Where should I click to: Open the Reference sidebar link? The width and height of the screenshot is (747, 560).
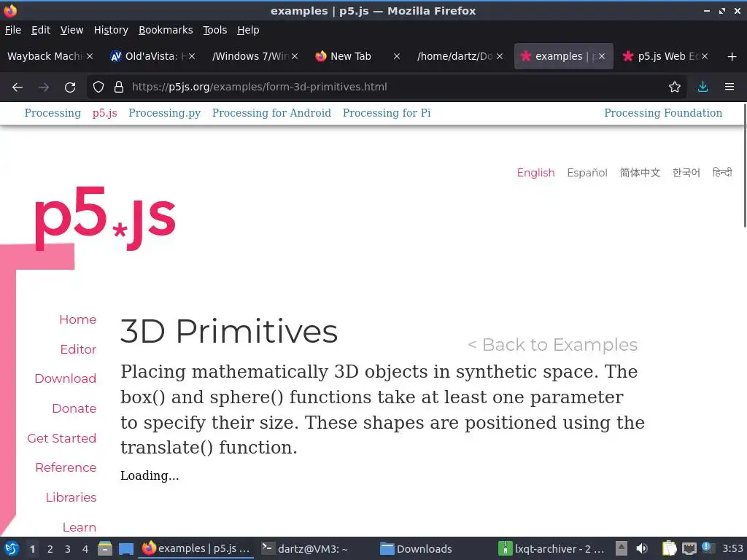pos(66,467)
